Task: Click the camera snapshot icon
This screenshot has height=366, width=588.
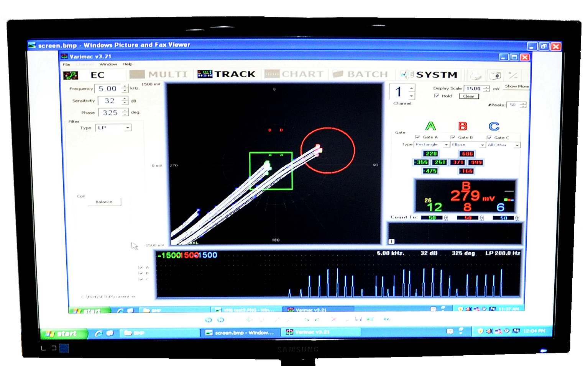Action: pyautogui.click(x=495, y=75)
